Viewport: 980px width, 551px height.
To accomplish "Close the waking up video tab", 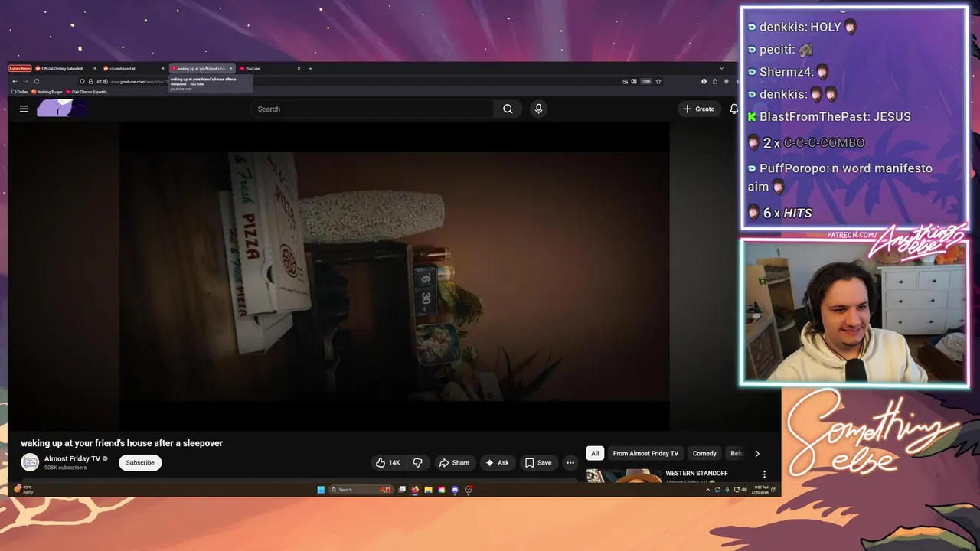I will coord(230,68).
